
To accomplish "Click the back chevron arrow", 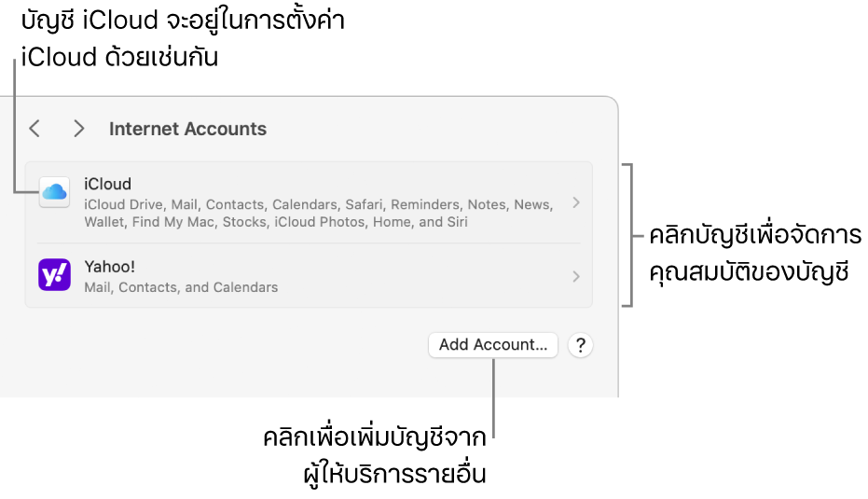I will [x=34, y=129].
